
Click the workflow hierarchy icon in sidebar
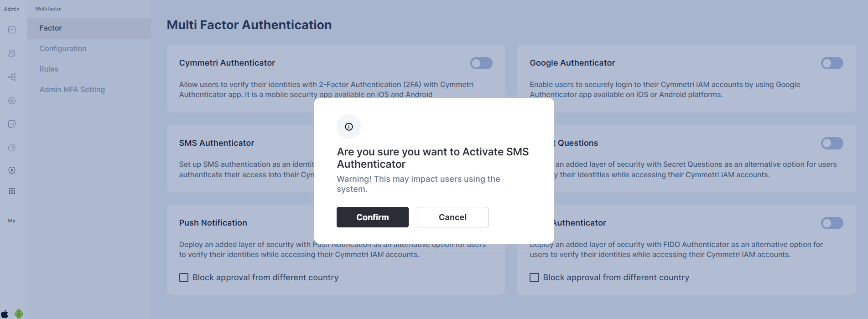pyautogui.click(x=12, y=77)
